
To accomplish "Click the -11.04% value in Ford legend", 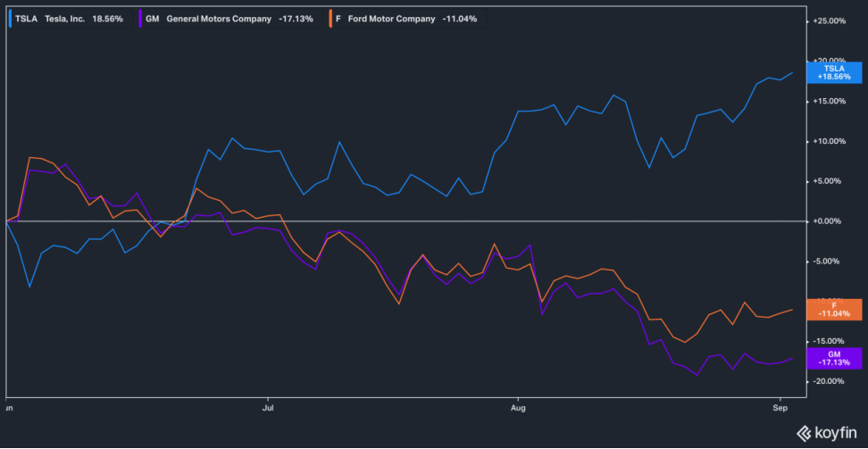I will 460,19.
